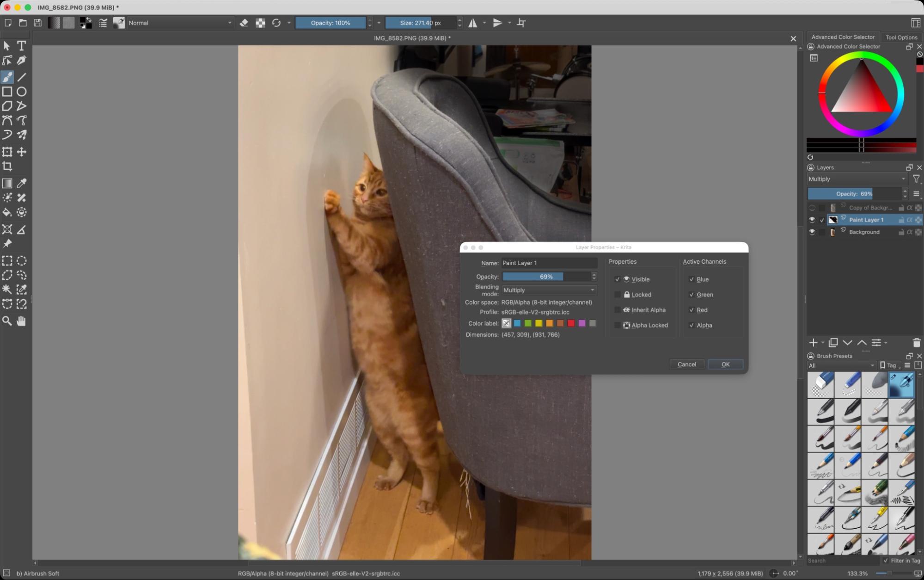Image resolution: width=924 pixels, height=580 pixels.
Task: Add a new layer in the Layers docker
Action: (x=813, y=342)
